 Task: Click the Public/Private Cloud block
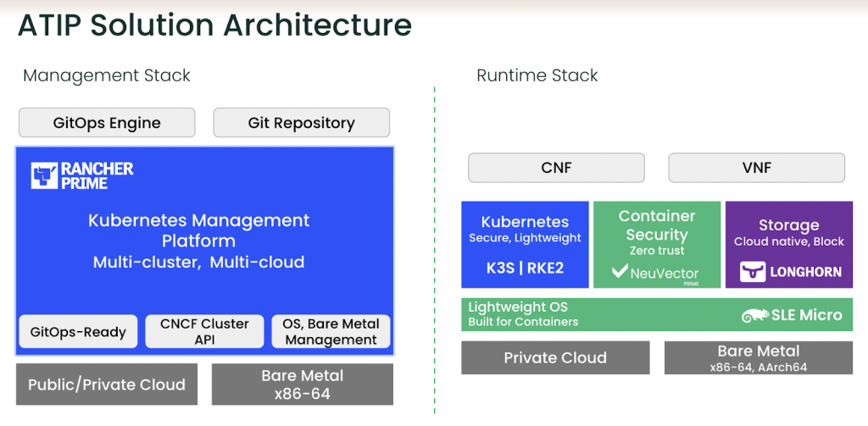pyautogui.click(x=107, y=384)
